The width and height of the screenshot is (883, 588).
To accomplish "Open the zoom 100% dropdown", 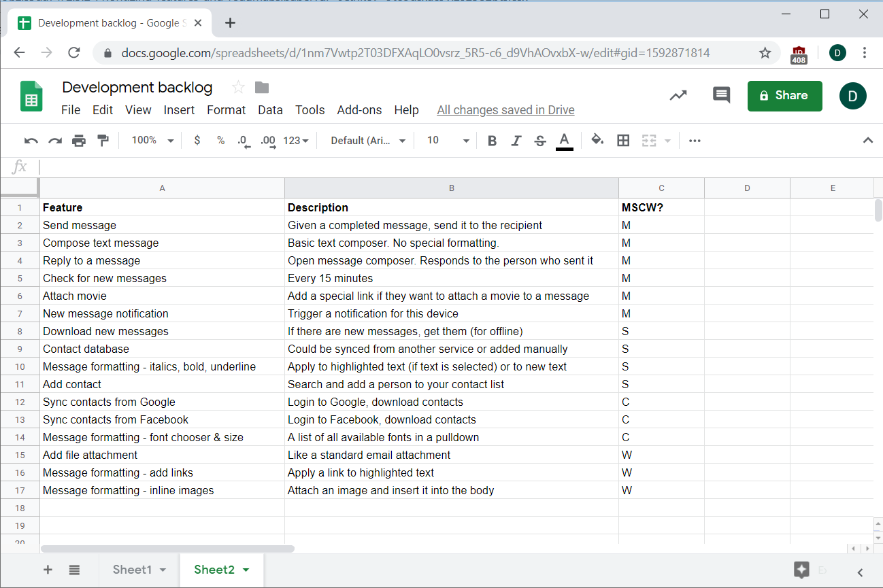I will click(x=152, y=141).
